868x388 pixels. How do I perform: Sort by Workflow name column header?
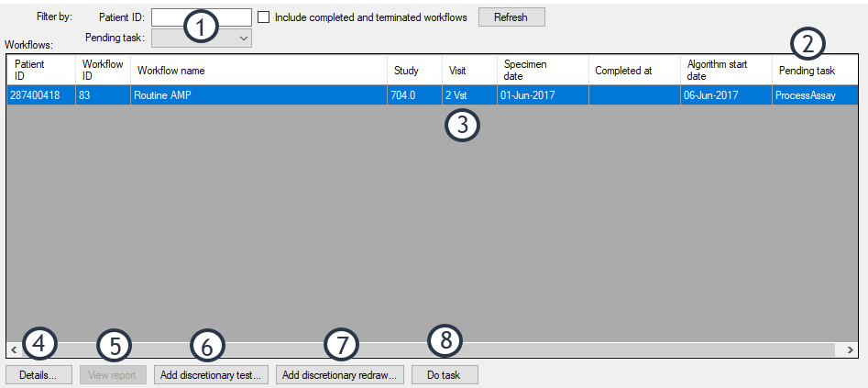tap(259, 71)
